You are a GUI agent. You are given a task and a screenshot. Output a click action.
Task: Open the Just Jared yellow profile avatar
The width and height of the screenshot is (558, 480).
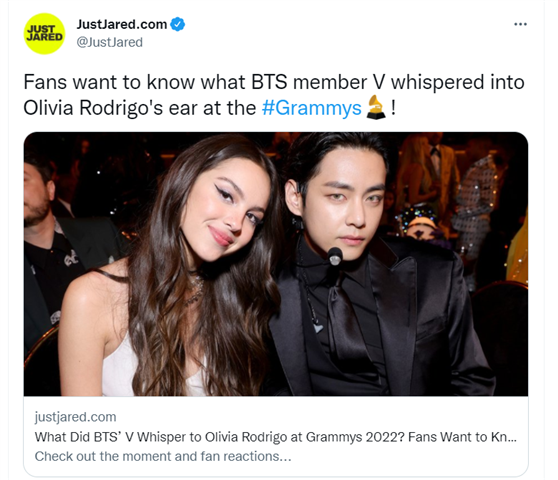coord(44,33)
